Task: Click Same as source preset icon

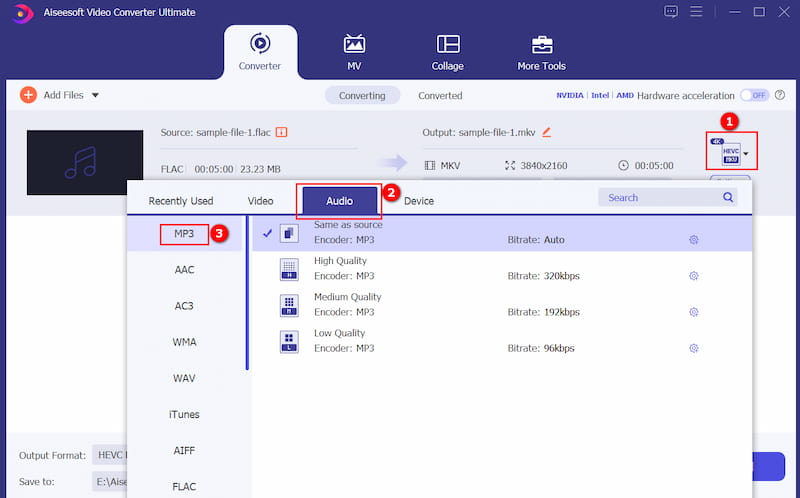Action: pyautogui.click(x=289, y=234)
